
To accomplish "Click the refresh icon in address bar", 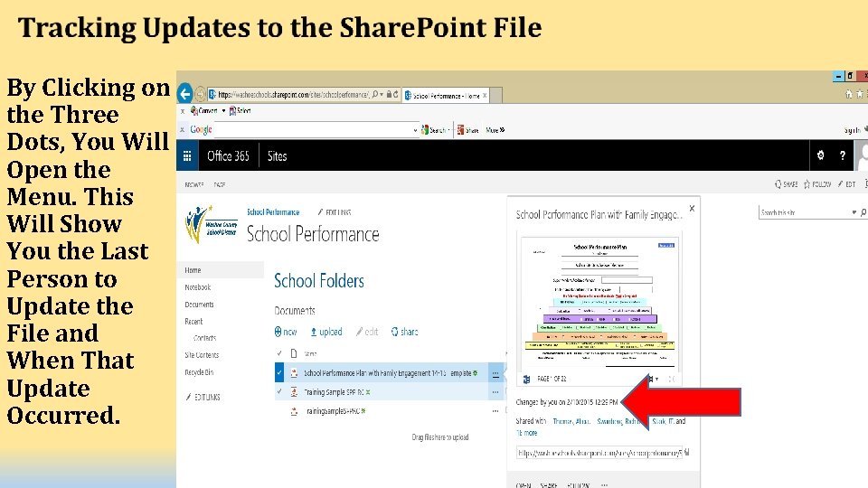I will [x=396, y=95].
